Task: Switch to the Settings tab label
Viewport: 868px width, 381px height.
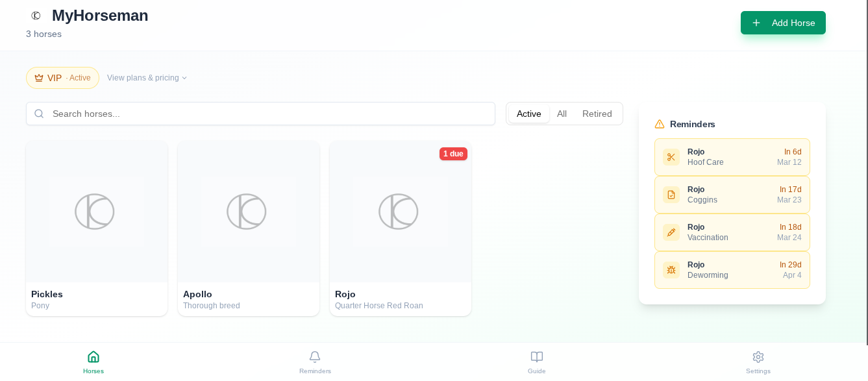Action: coord(758,371)
